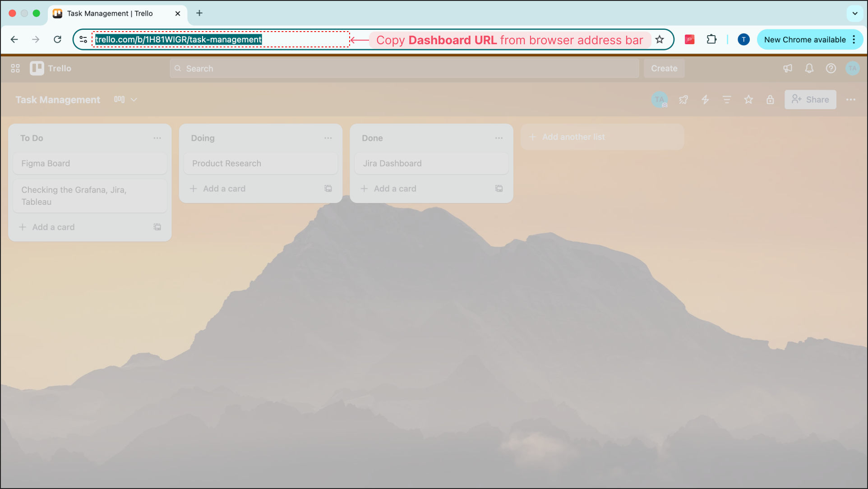Toggle star on the Task Management board
This screenshot has width=868, height=489.
pyautogui.click(x=748, y=100)
